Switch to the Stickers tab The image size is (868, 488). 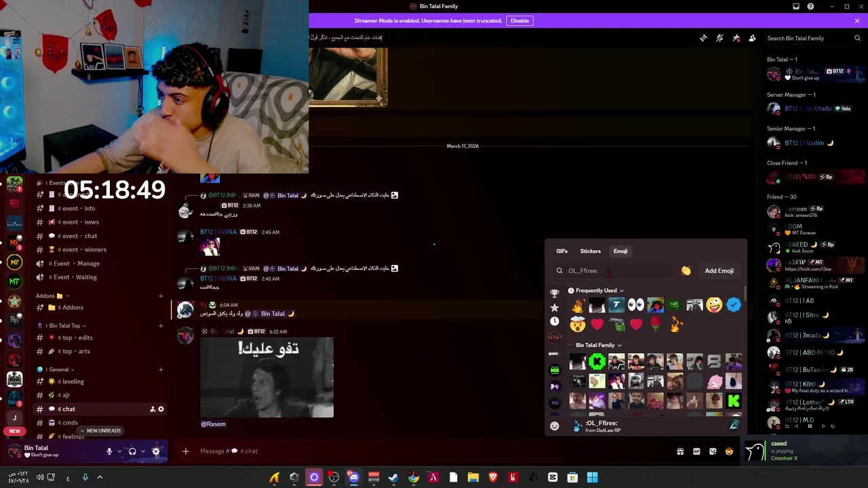tap(590, 251)
